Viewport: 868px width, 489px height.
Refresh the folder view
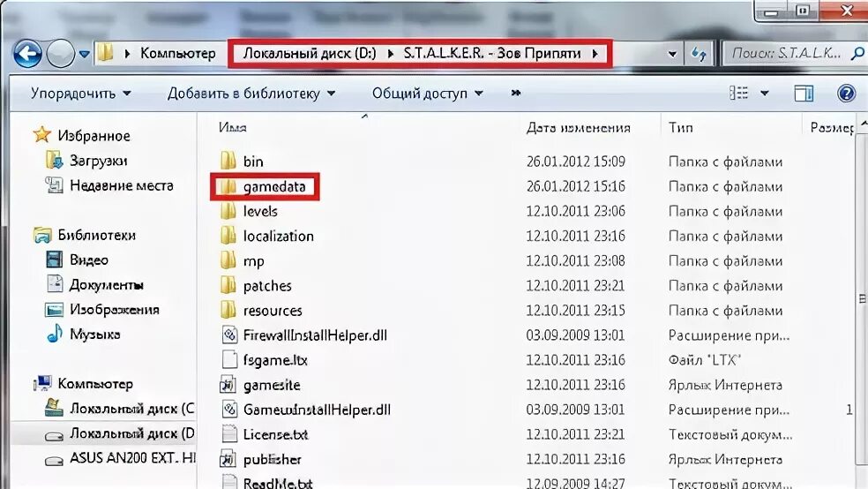point(700,54)
